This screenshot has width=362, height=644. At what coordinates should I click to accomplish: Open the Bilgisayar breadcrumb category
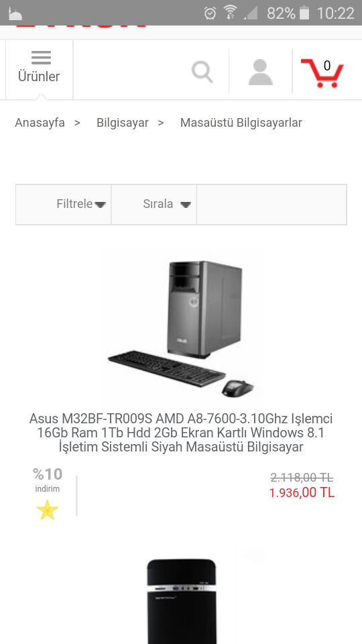click(x=122, y=122)
